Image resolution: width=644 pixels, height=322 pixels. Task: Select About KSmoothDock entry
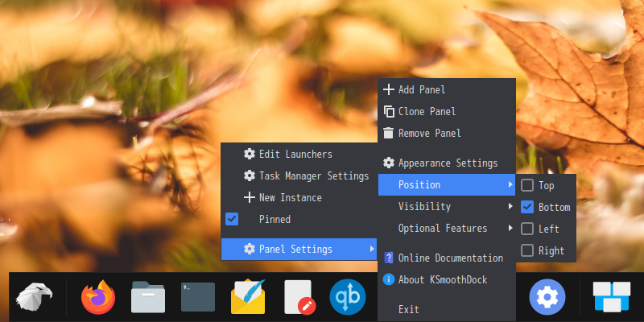(x=447, y=279)
